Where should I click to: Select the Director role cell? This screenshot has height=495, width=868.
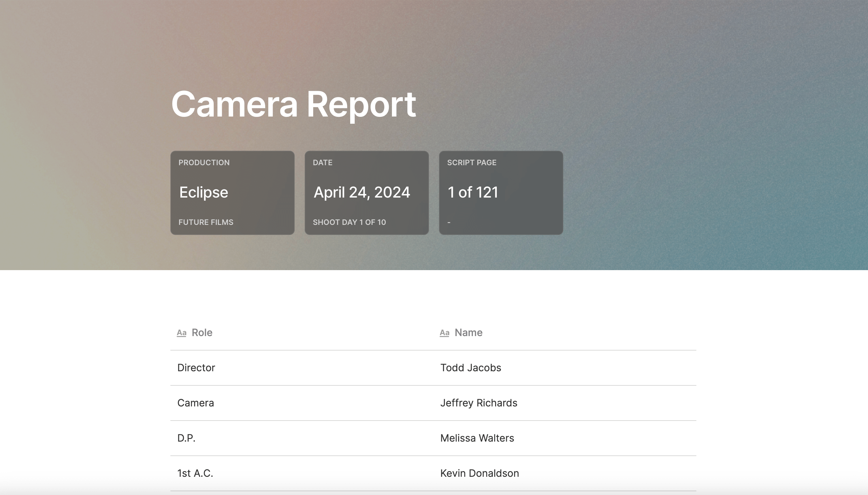click(x=302, y=368)
